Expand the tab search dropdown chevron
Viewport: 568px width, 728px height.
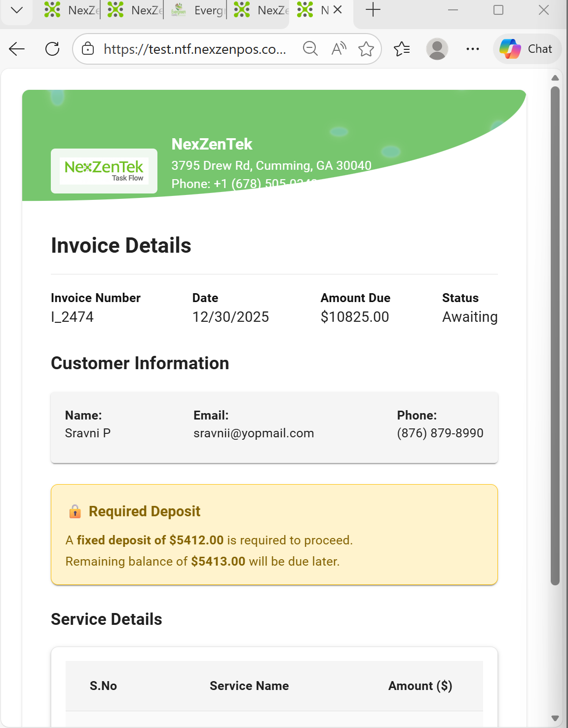pyautogui.click(x=17, y=10)
